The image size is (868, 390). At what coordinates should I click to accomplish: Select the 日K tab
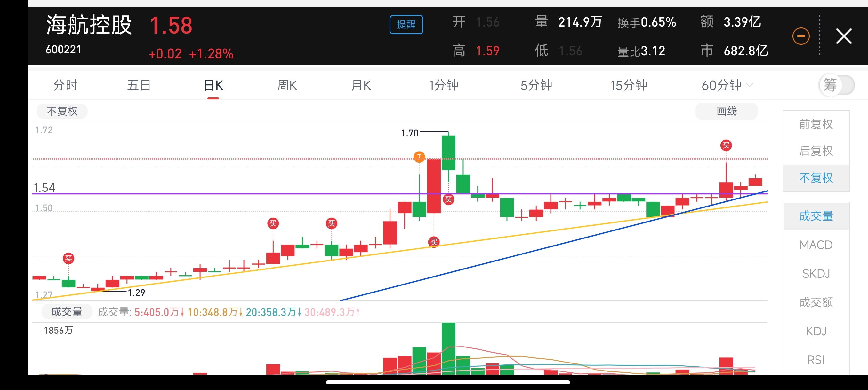pos(213,85)
